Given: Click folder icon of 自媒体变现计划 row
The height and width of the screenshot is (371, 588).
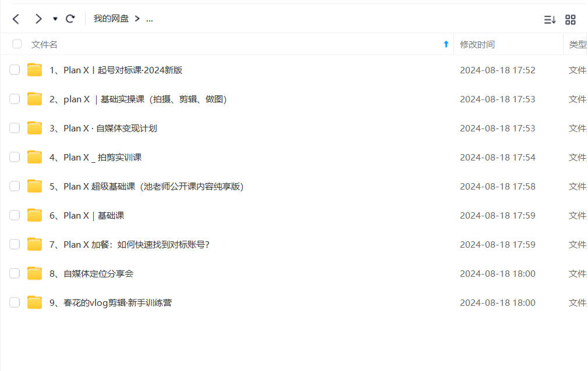Looking at the screenshot, I should (34, 128).
